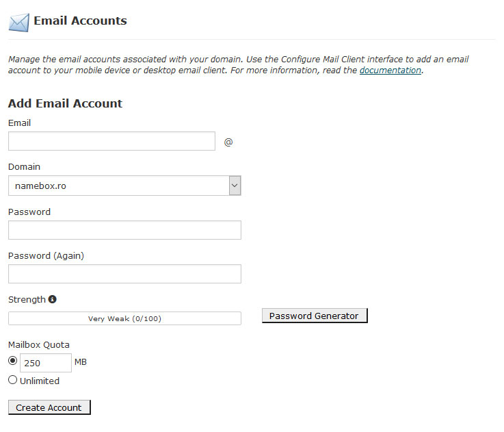Viewport: 504px width, 432px height.
Task: Click the Very Weak strength meter bar
Action: point(124,318)
